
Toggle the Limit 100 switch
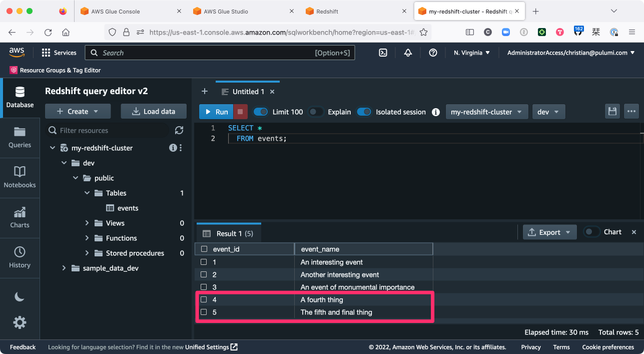[261, 112]
